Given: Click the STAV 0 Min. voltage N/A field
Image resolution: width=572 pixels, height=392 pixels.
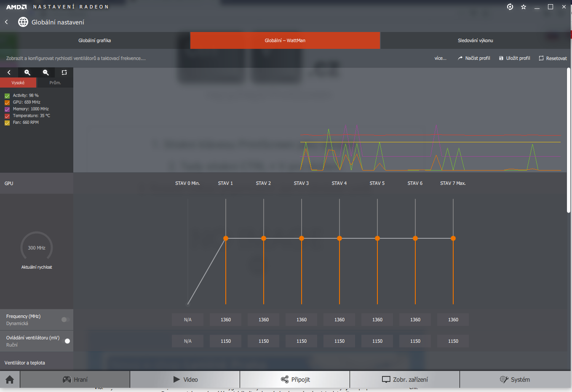Looking at the screenshot, I should click(x=188, y=341).
